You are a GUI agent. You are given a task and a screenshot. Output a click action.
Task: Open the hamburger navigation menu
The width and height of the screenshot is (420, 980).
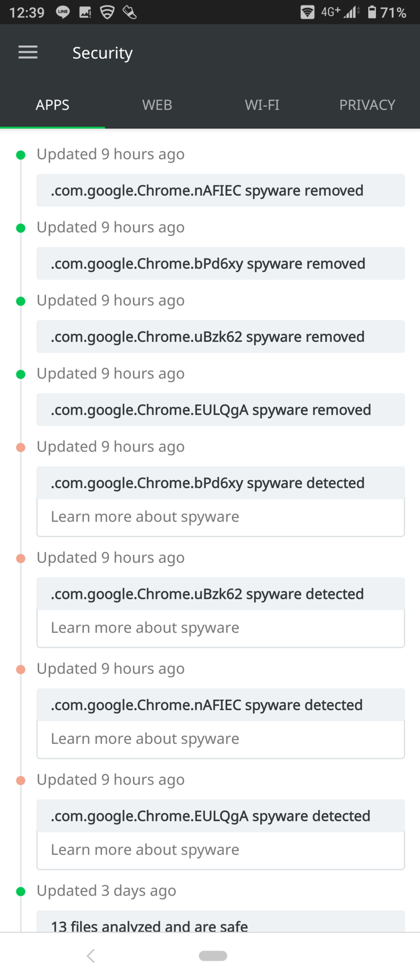pos(28,52)
